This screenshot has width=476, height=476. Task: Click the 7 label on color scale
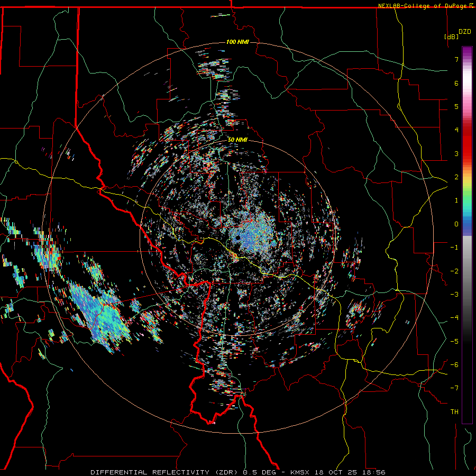coord(456,59)
